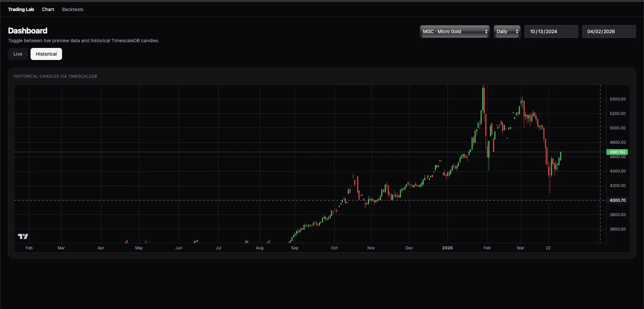Click the green 4667.60 price label
Screen dimensions: 644x309
(617, 152)
